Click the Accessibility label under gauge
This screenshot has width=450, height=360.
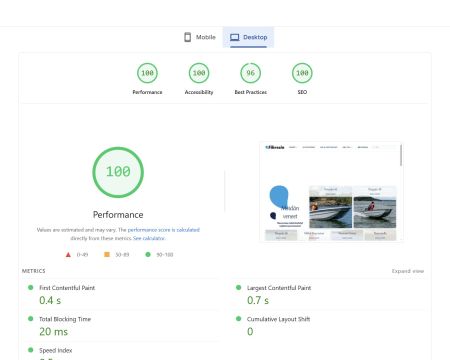point(199,92)
